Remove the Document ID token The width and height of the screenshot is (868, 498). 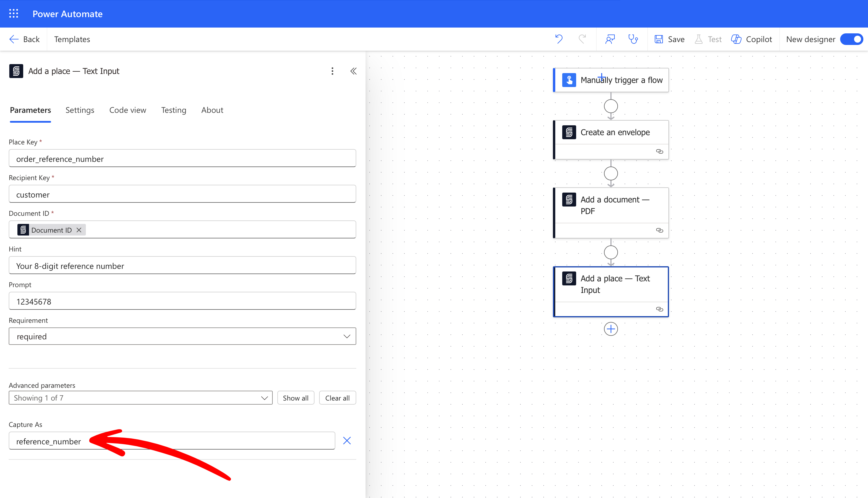pos(79,230)
